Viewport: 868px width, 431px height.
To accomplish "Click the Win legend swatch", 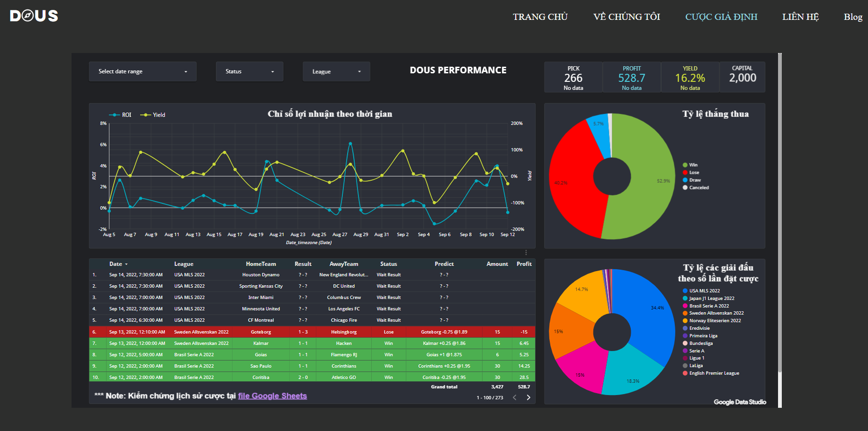I will tap(685, 165).
